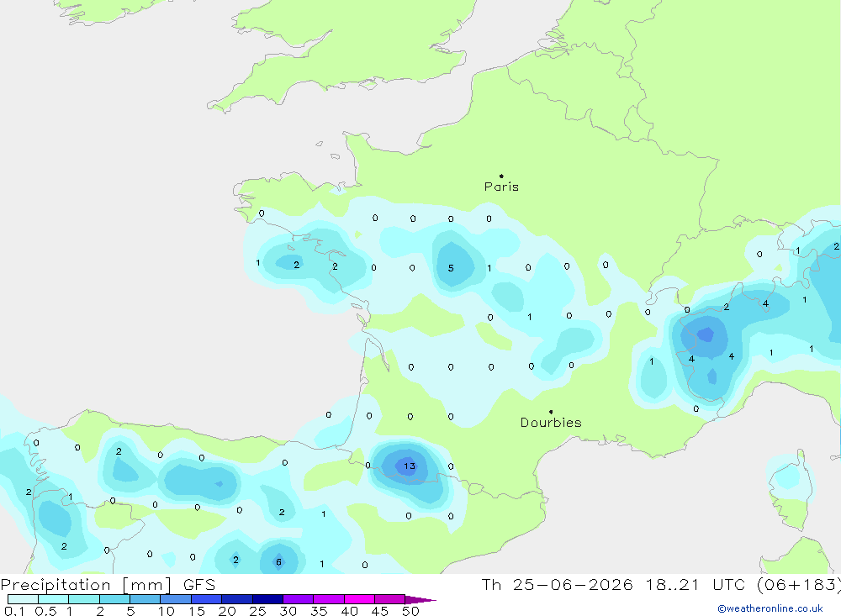
Task: Click the GFS model label
Action: (x=199, y=585)
